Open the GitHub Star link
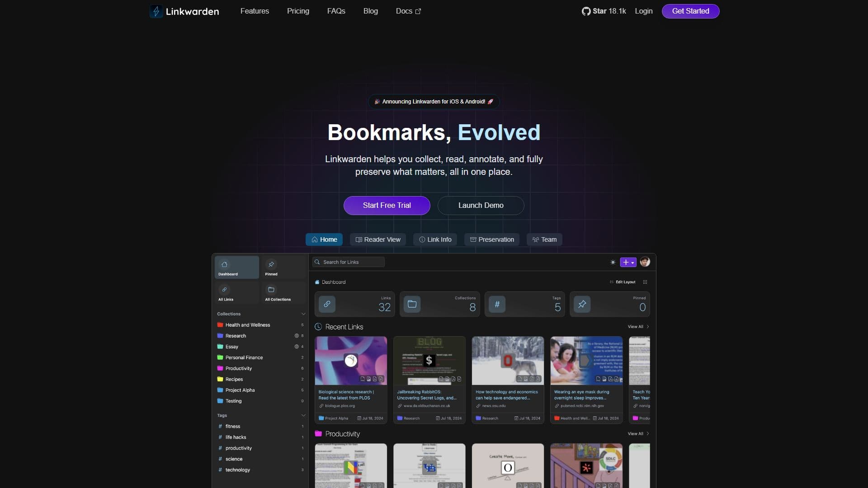 604,11
